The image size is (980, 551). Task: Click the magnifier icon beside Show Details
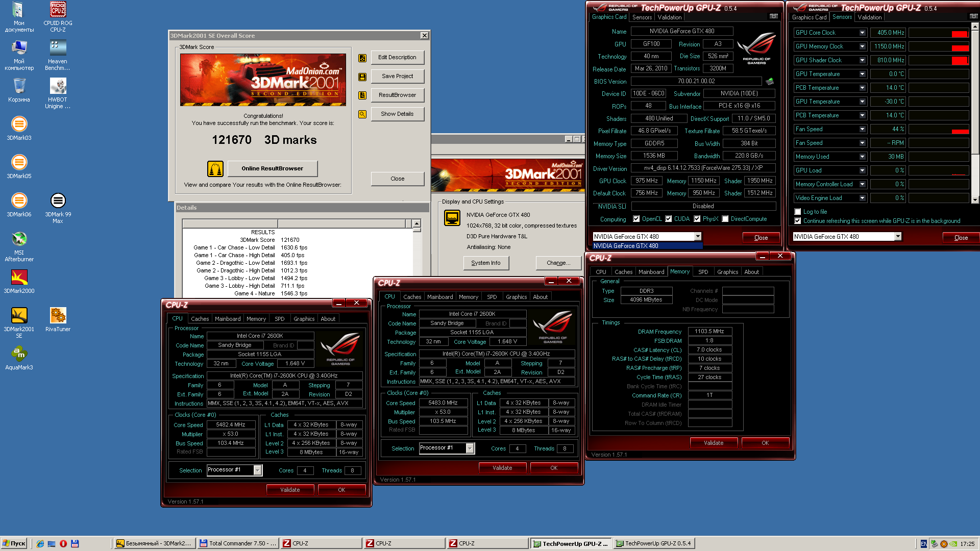362,114
